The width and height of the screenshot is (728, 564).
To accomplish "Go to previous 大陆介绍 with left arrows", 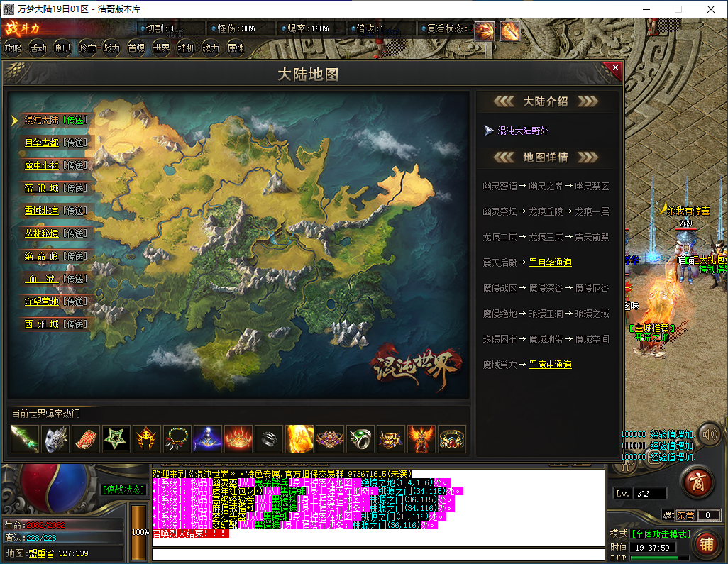I will click(x=504, y=101).
